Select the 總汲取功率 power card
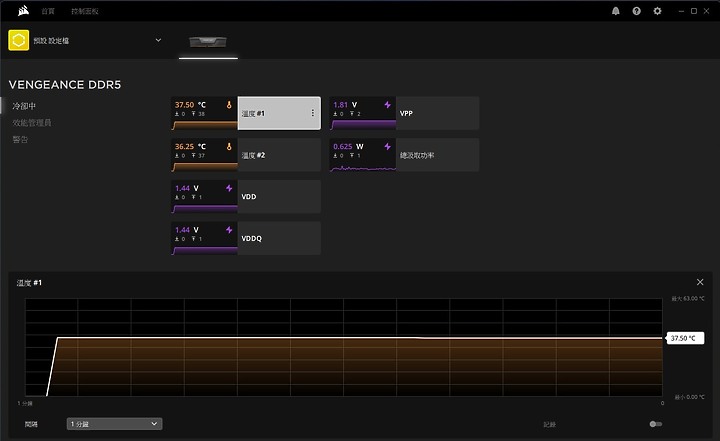The width and height of the screenshot is (720, 441). tap(404, 155)
